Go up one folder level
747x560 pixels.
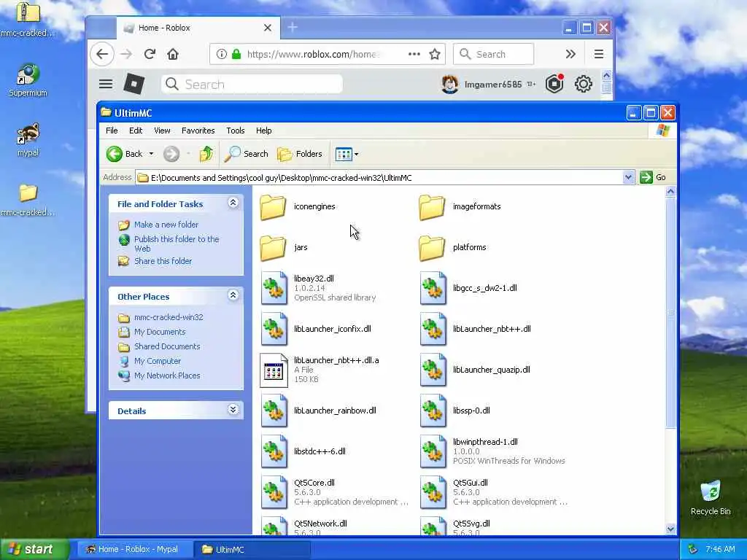pyautogui.click(x=206, y=154)
